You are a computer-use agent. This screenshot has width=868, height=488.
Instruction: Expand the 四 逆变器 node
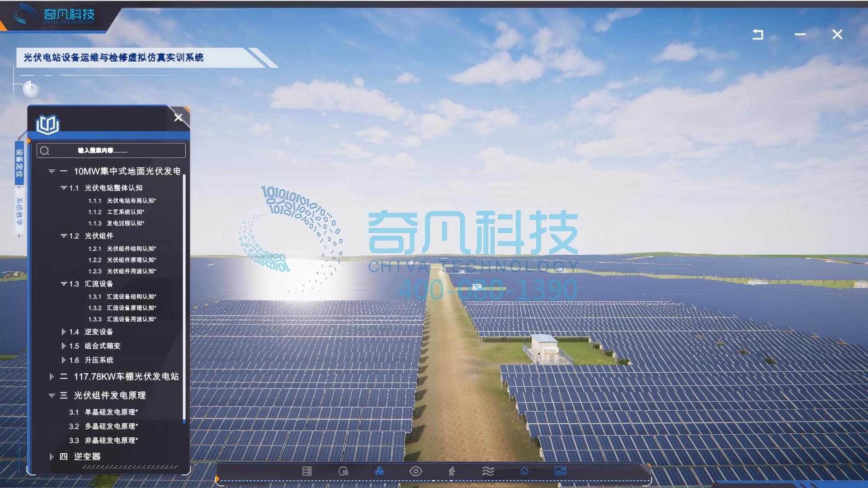52,457
